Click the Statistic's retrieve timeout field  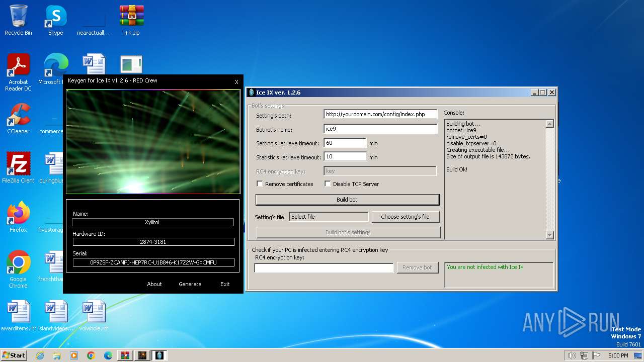pos(345,157)
